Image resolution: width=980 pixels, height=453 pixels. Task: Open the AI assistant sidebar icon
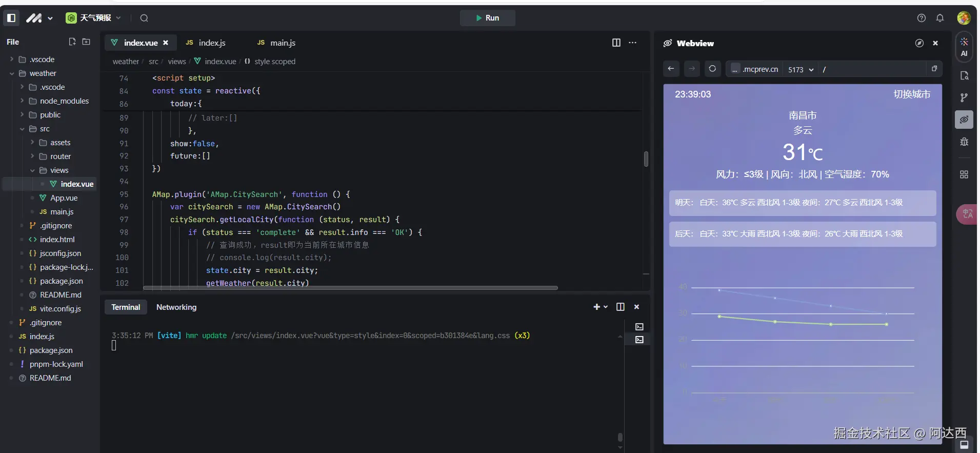click(x=964, y=47)
